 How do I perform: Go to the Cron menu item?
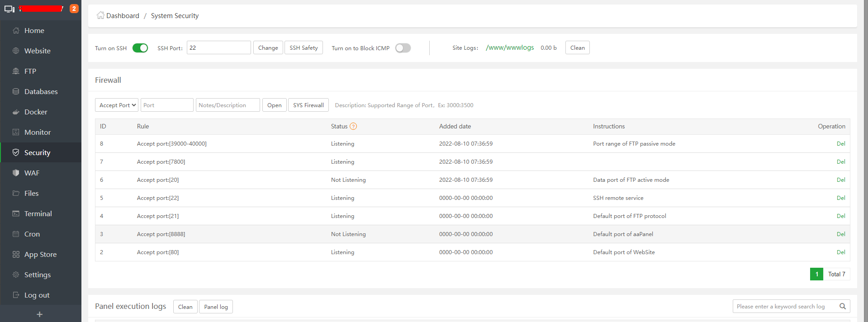coord(32,234)
